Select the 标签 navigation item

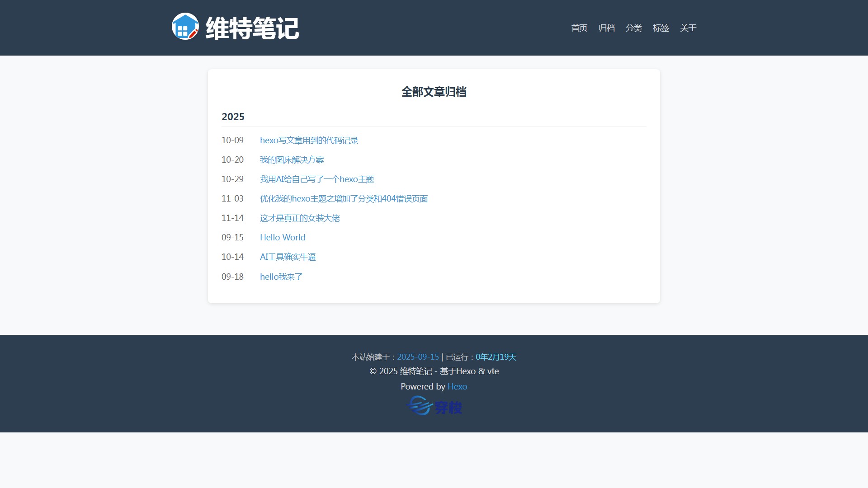point(660,28)
